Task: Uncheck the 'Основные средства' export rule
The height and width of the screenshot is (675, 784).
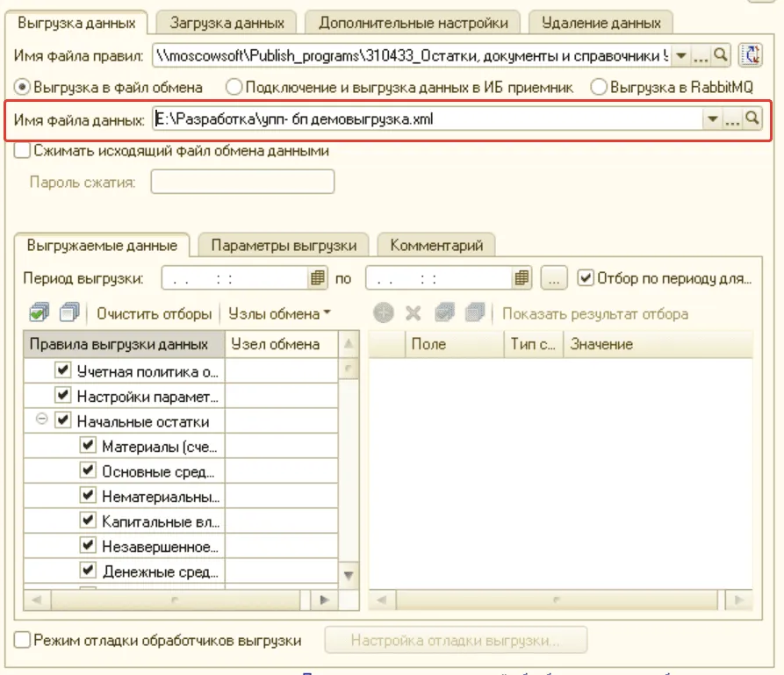Action: pyautogui.click(x=88, y=471)
